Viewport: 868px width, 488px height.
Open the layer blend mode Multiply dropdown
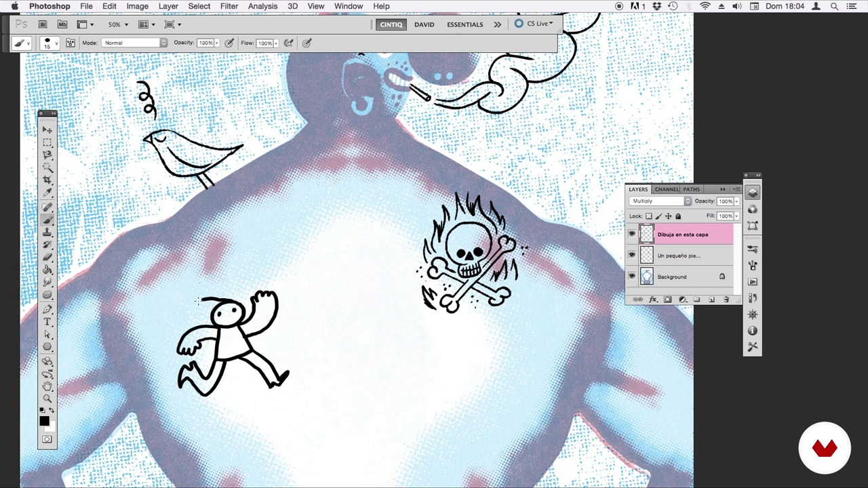point(660,201)
